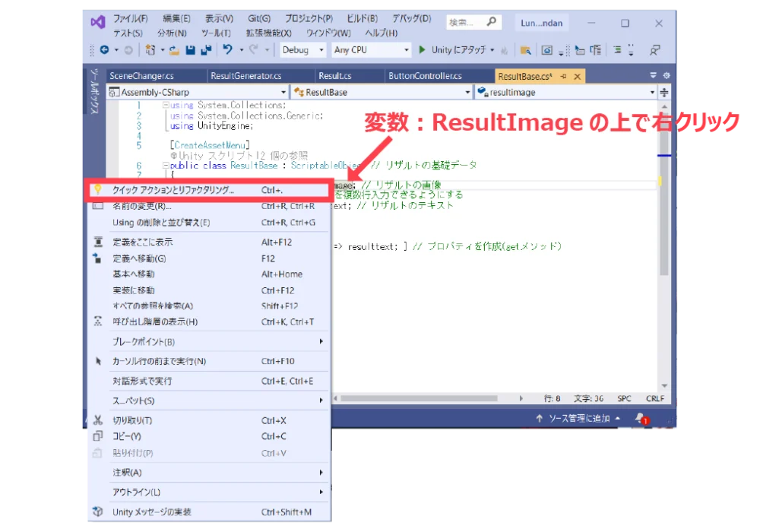Viewport: 760px width, 532px height.
Task: Open the ResultBase class dropdown
Action: [x=382, y=92]
